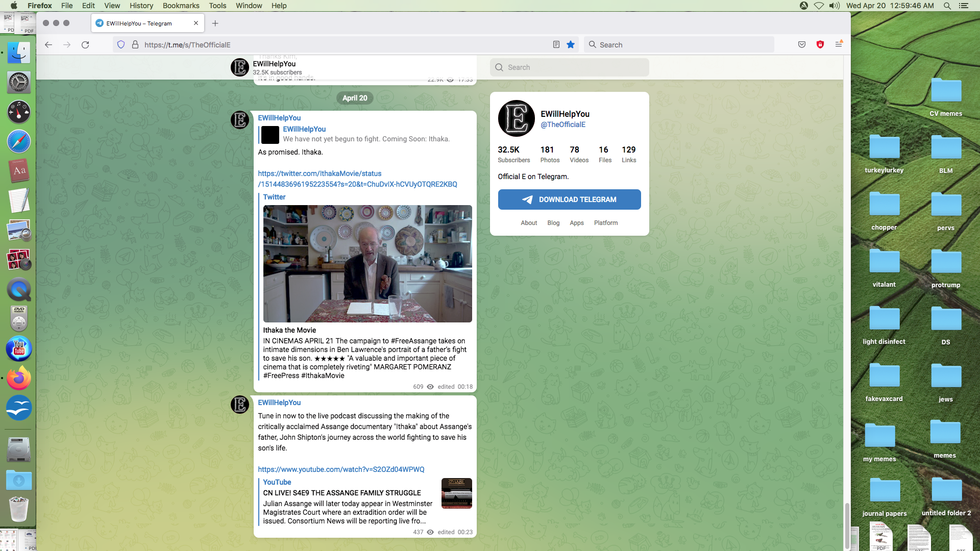
Task: Click the Firefox toolbar Search field
Action: (x=679, y=45)
